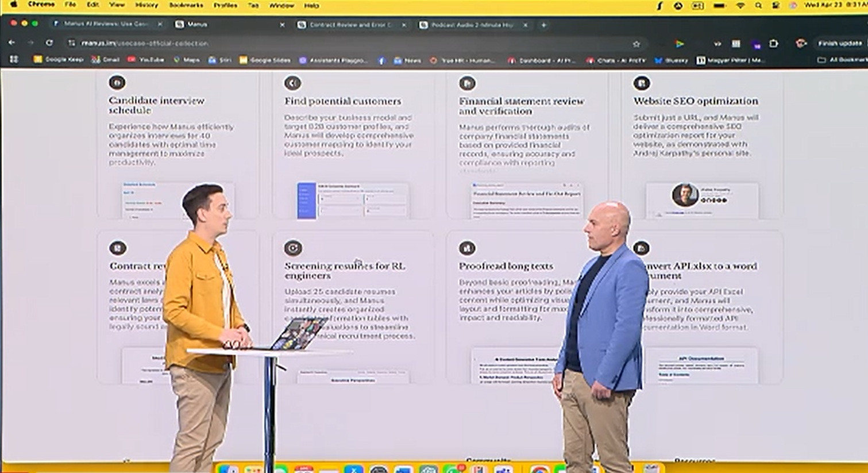Switch to Contract Review and Error tab
The image size is (868, 473).
pyautogui.click(x=350, y=25)
